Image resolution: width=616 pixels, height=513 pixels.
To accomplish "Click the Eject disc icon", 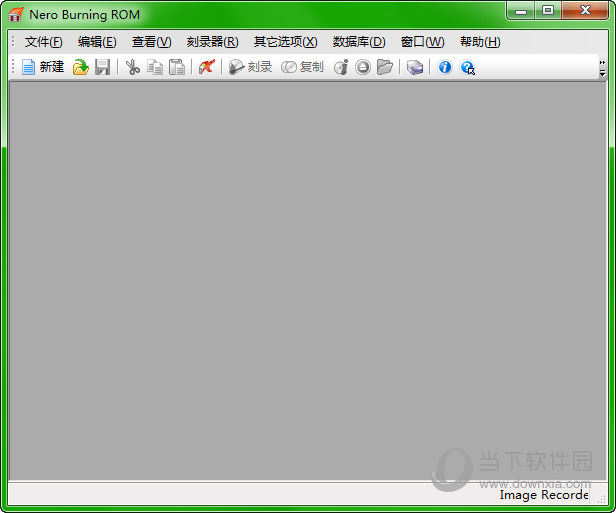I will 363,67.
